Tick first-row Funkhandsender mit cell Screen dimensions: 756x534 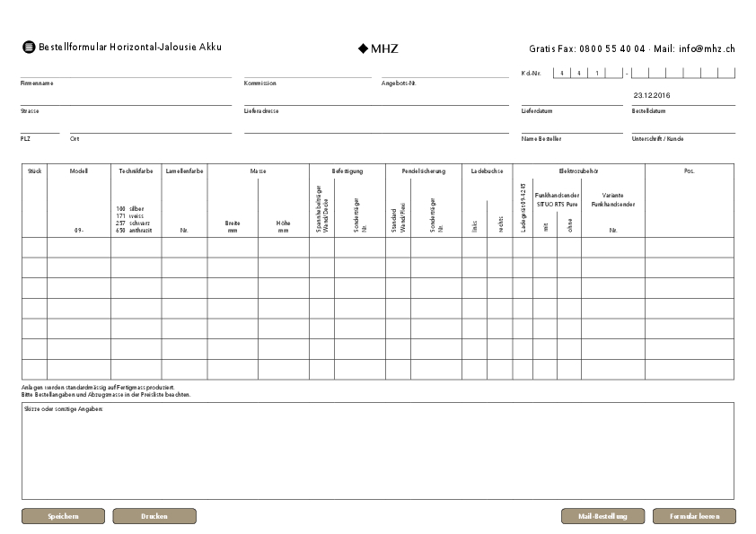click(x=544, y=247)
